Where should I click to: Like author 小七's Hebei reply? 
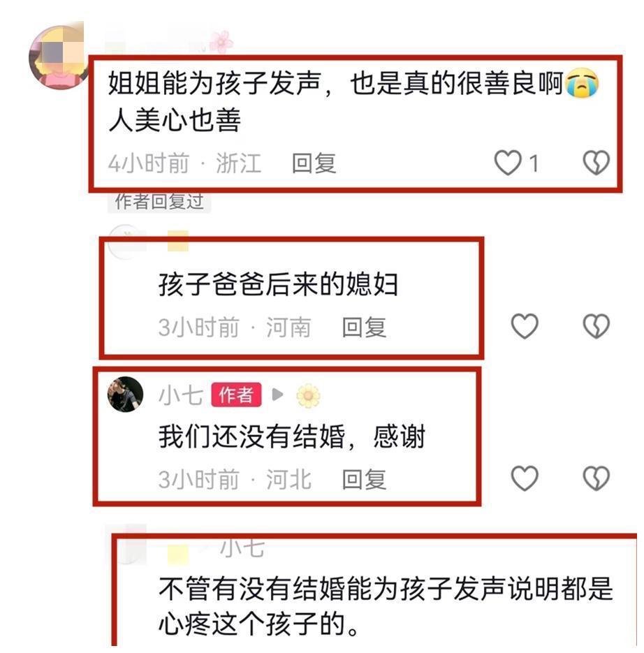click(x=525, y=478)
